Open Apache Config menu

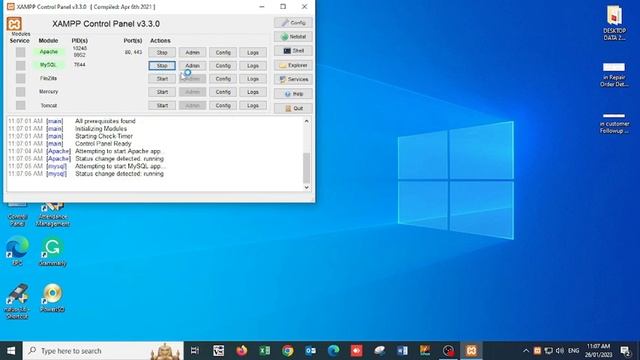(223, 52)
